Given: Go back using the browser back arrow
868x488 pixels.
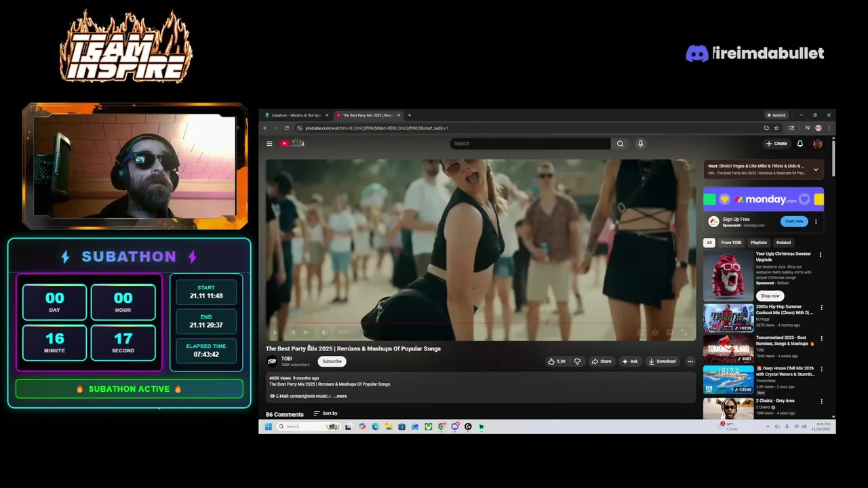Looking at the screenshot, I should [266, 128].
